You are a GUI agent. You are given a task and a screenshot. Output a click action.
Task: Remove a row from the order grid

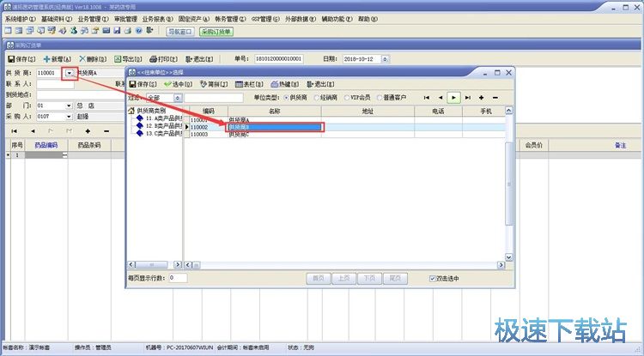tap(106, 131)
